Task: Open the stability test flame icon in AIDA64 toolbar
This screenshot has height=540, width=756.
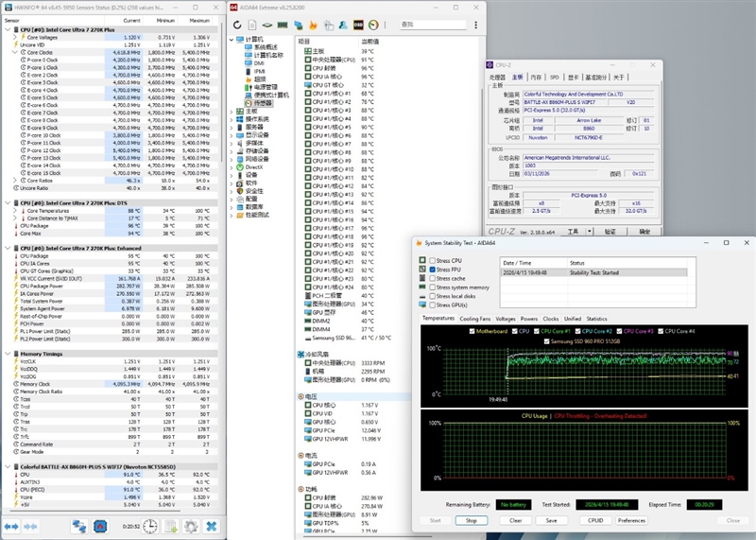Action: (313, 25)
